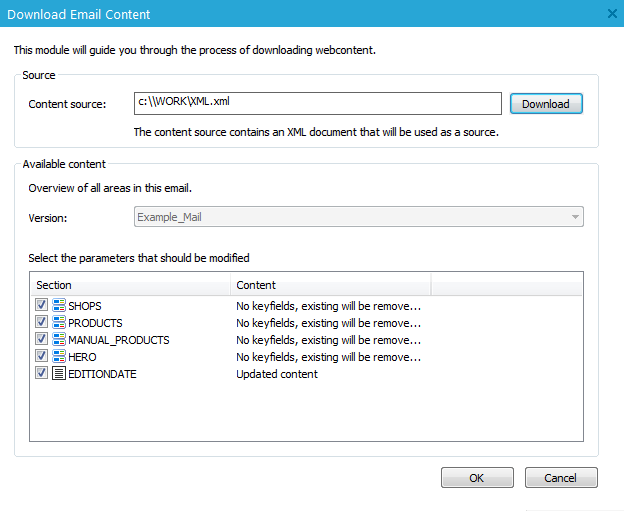Close the Download Email Content dialog
Image resolution: width=624 pixels, height=511 pixels.
coord(612,13)
